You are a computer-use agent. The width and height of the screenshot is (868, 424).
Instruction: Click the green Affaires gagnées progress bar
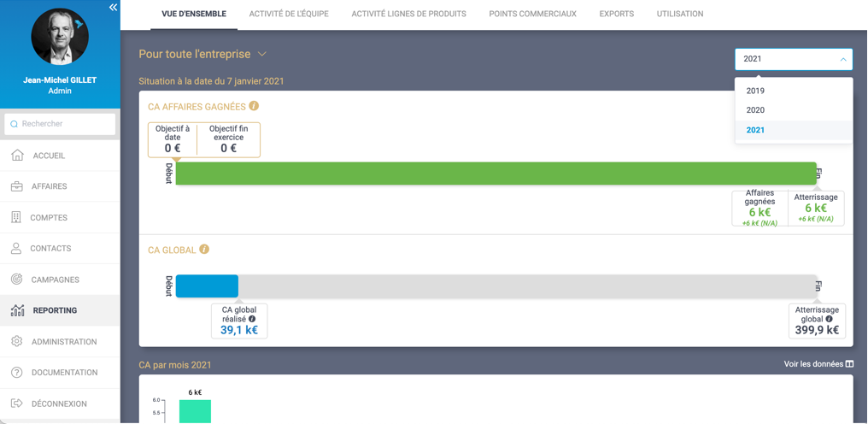point(496,174)
